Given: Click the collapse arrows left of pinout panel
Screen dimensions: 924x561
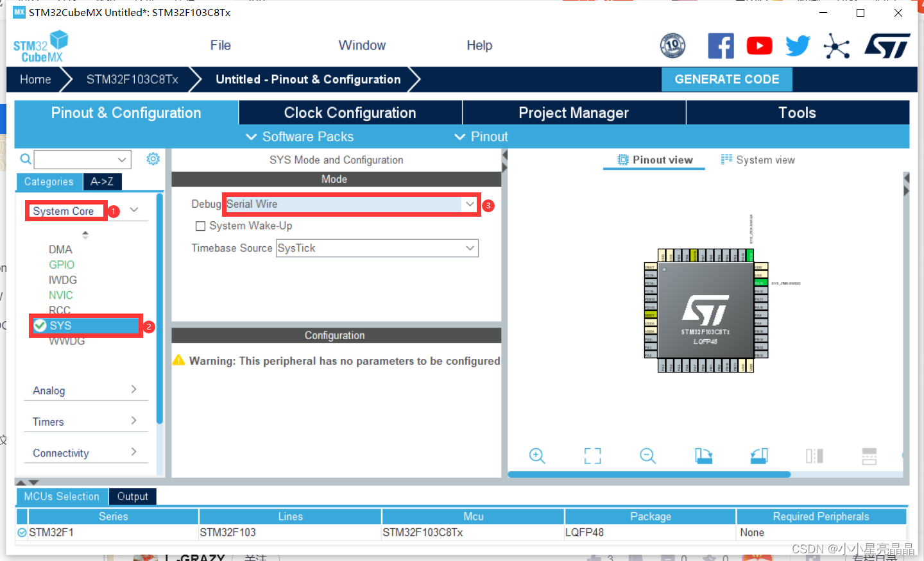Looking at the screenshot, I should point(505,162).
